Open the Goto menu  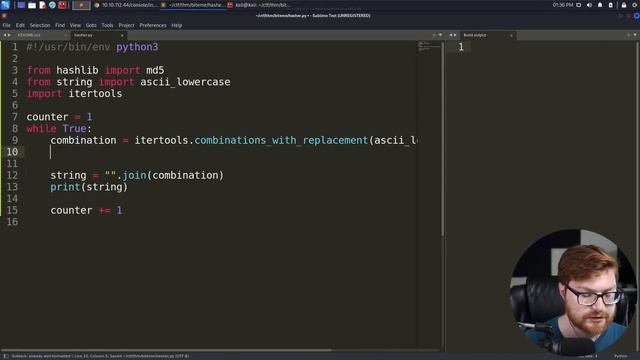pyautogui.click(x=91, y=25)
